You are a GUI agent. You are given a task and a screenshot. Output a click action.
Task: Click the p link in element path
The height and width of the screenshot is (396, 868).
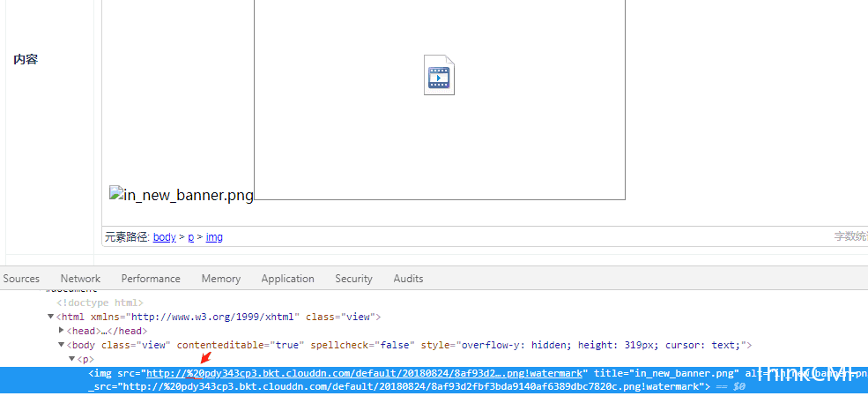coord(190,237)
